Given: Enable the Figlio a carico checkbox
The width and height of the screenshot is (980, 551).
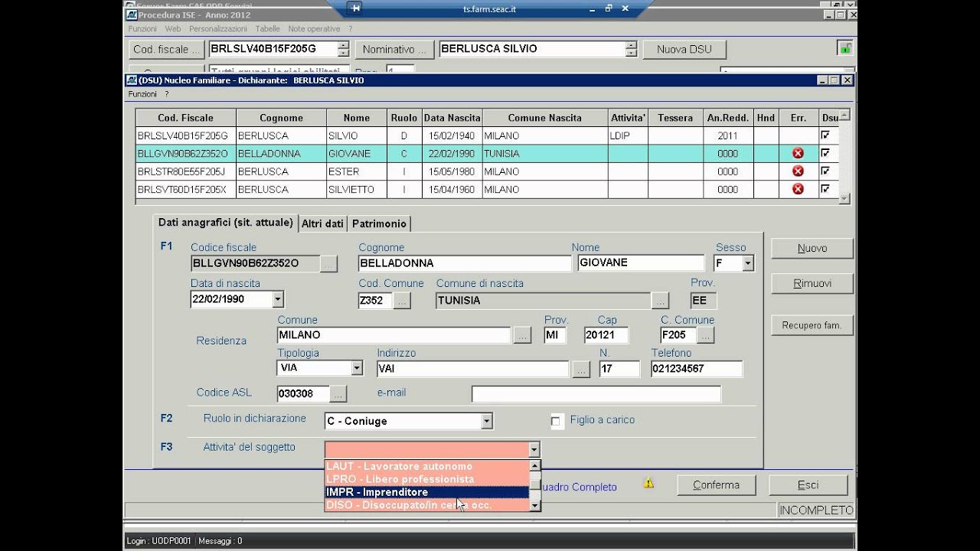Looking at the screenshot, I should coord(556,421).
